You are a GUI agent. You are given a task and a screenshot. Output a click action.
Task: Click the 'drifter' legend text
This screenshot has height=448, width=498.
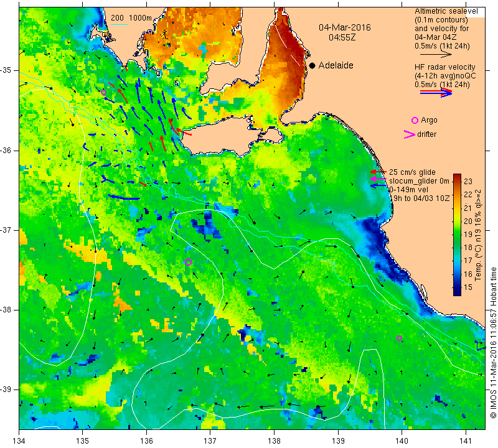426,134
